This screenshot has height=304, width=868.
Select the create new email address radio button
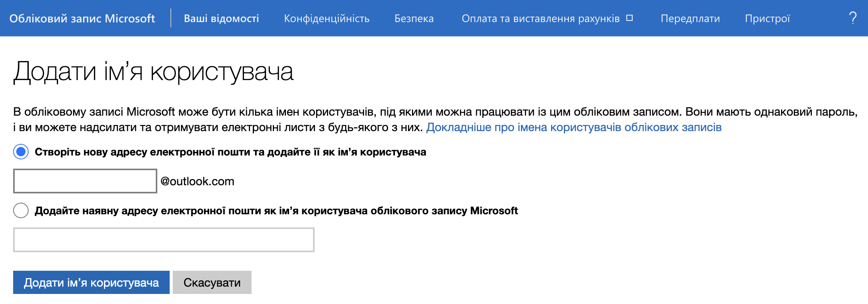[x=21, y=152]
